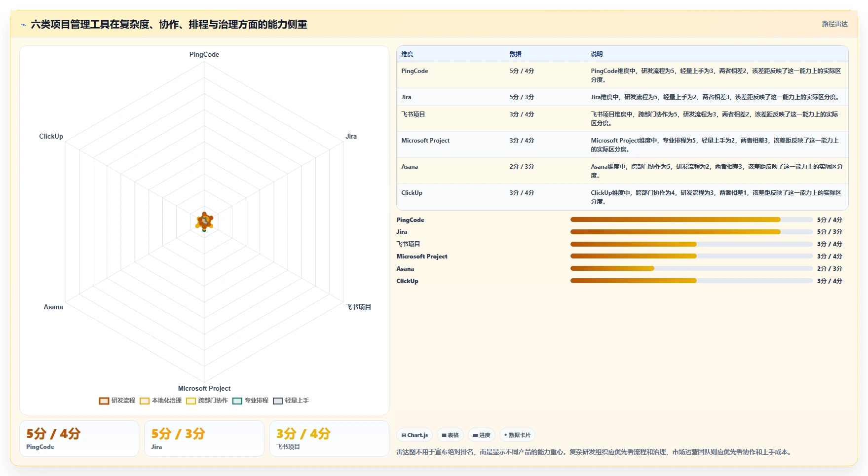This screenshot has height=476, width=868.
Task: Select the ClickUp table row name
Action: 412,193
